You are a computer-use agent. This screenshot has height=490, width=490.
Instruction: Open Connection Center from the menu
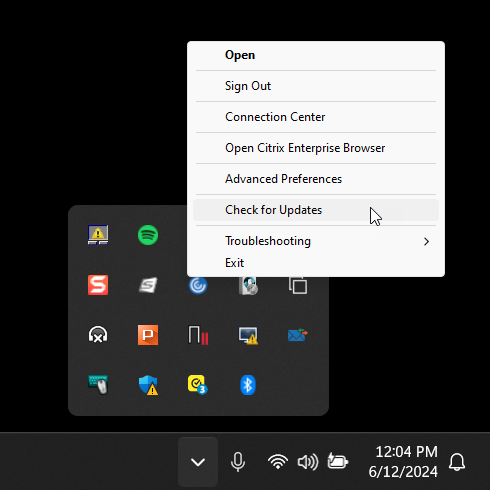click(x=316, y=117)
